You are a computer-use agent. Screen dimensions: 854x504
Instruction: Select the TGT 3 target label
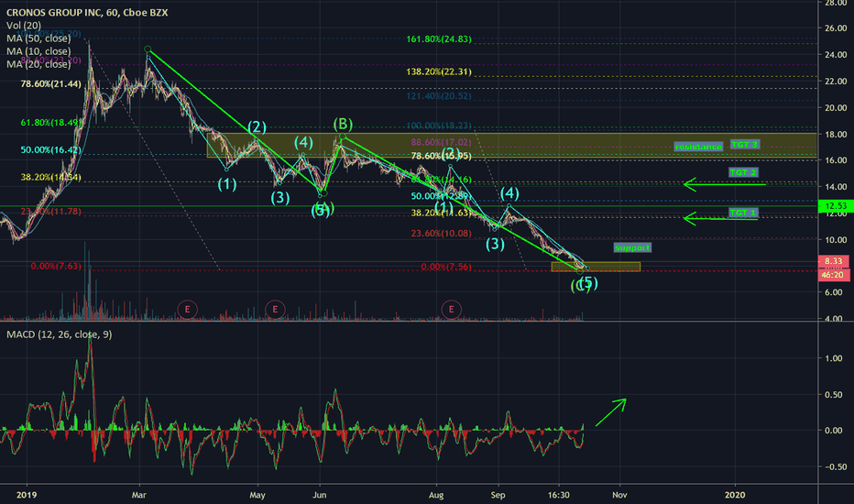coord(745,145)
